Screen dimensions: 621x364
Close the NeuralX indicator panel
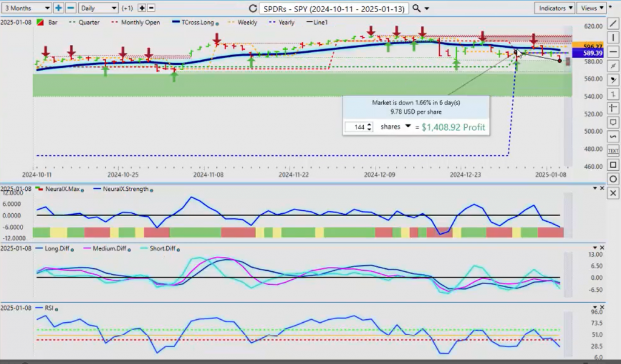[602, 188]
